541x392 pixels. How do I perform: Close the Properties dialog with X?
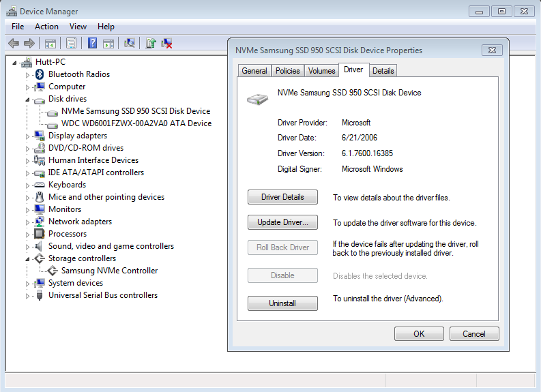click(x=492, y=50)
